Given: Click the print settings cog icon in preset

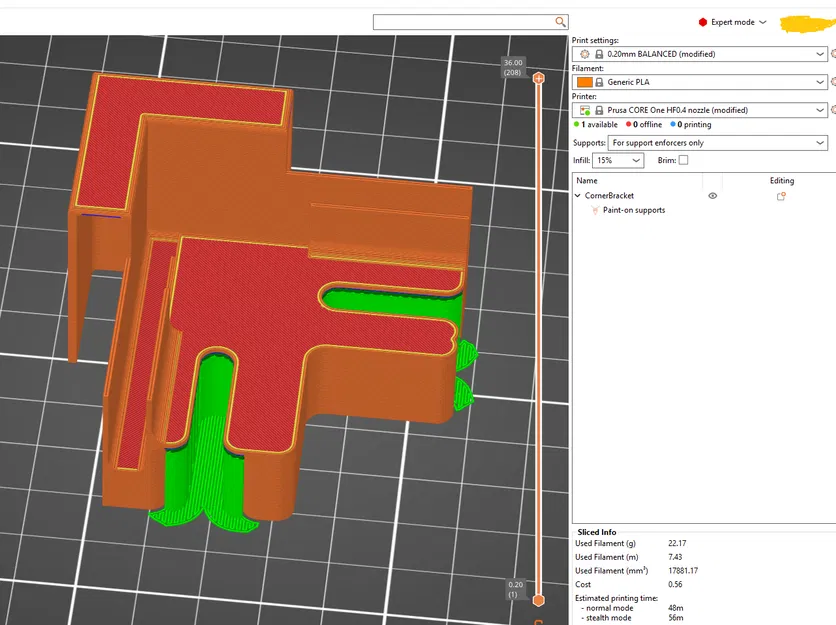Looking at the screenshot, I should click(x=585, y=54).
